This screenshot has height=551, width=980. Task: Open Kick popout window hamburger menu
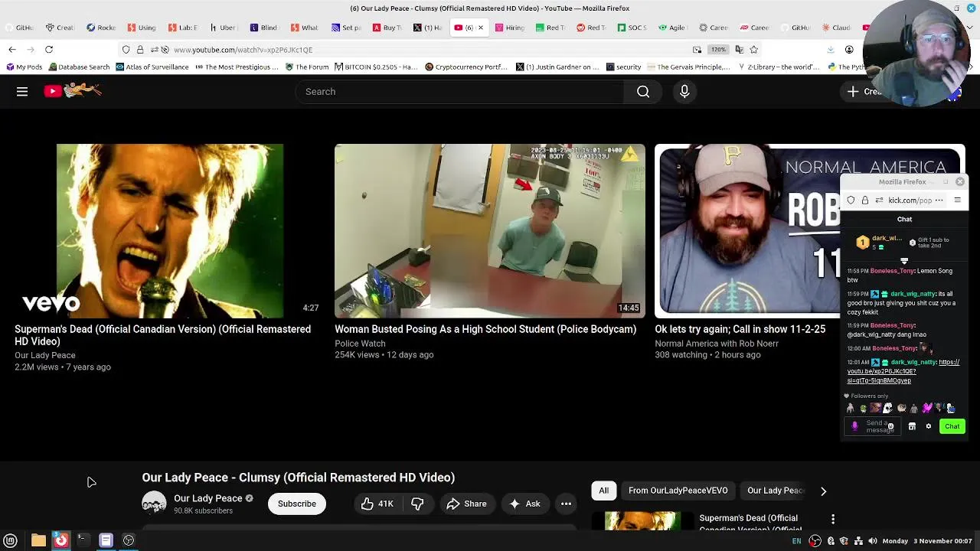click(957, 201)
